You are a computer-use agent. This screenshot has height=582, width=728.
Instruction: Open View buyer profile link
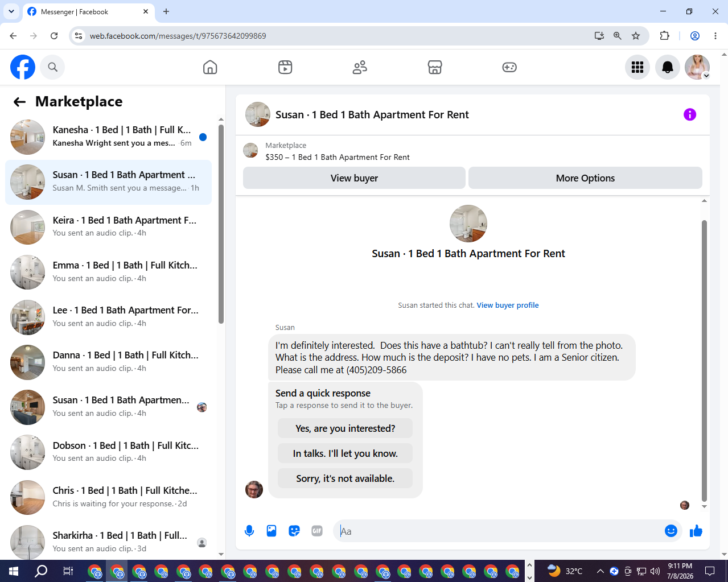508,306
